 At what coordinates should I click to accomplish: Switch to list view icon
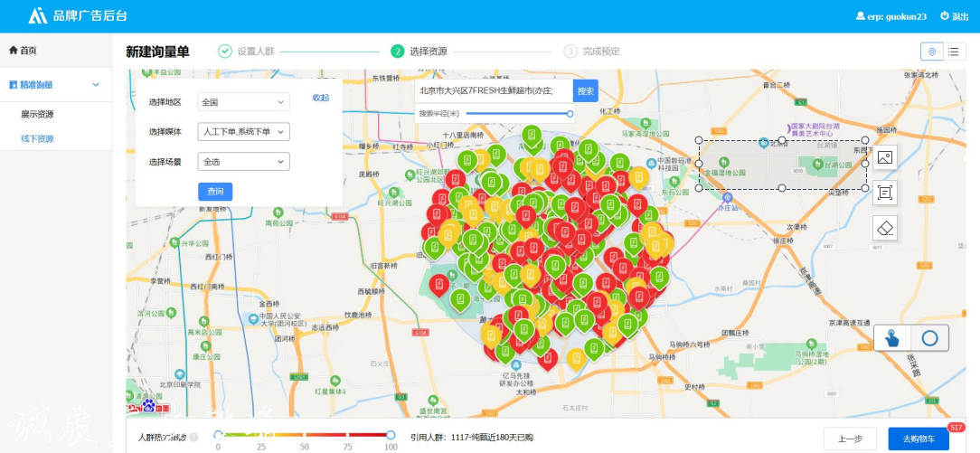tap(954, 52)
